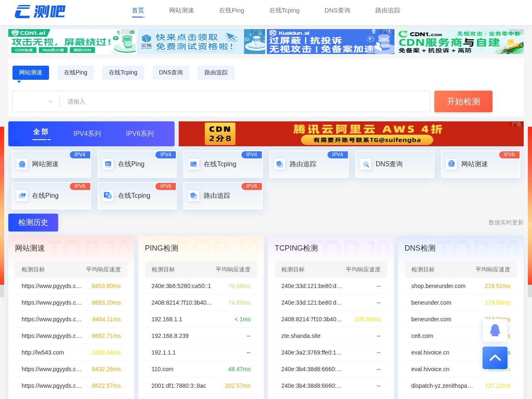532x399 pixels.
Task: Click the IPV4 网站测速 card icon
Action: 22,164
